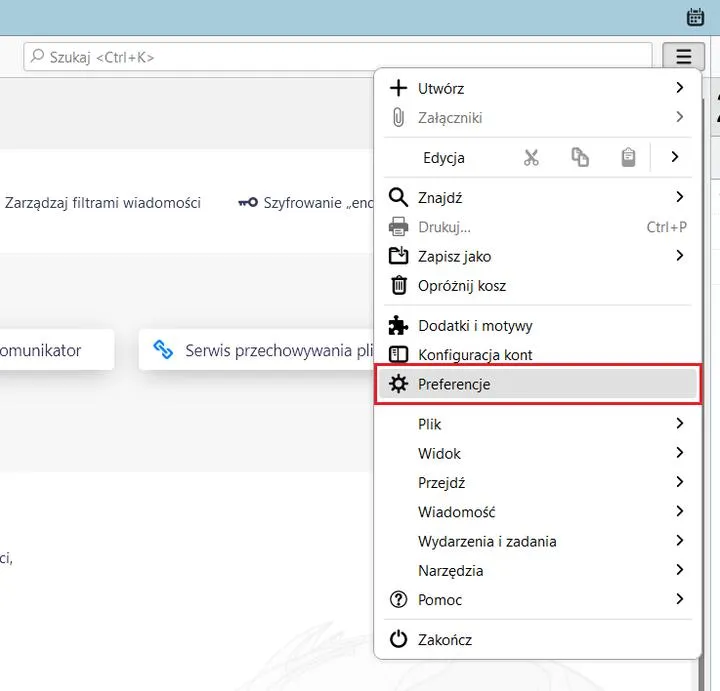This screenshot has height=691, width=720.
Task: Click the save icon beside Zapisz jako
Action: pos(398,256)
